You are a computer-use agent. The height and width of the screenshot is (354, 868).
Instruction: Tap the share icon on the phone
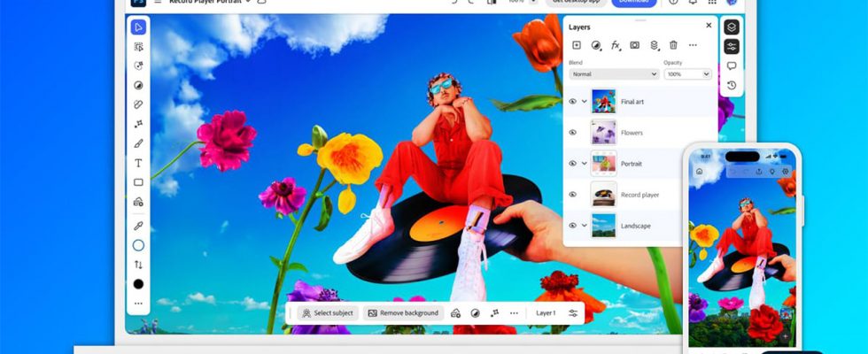tap(759, 172)
